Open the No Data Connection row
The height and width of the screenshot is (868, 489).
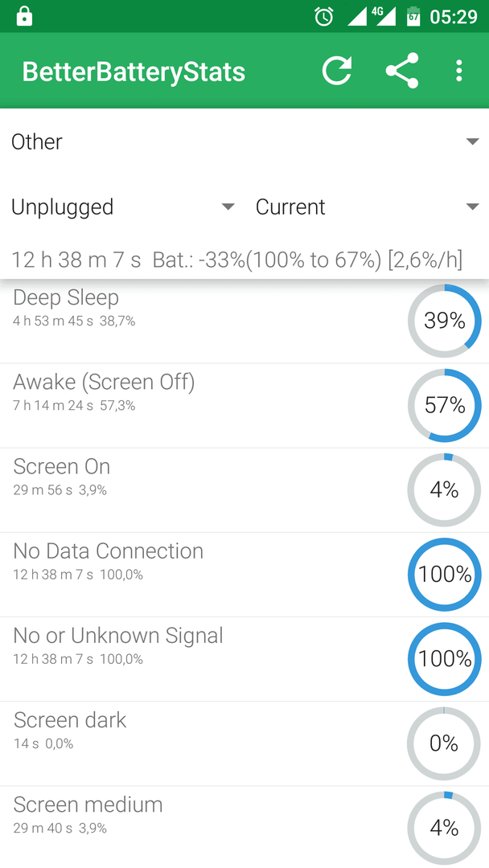pyautogui.click(x=244, y=575)
